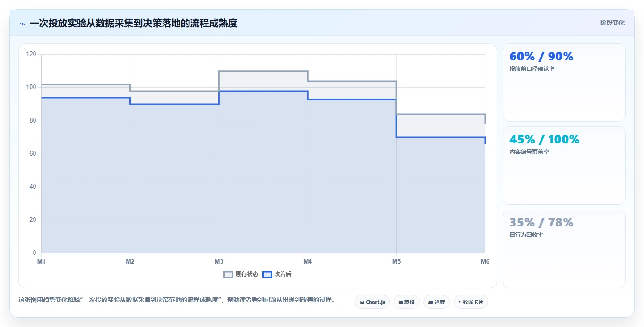The image size is (644, 327).
Task: Click the 80 y-axis value
Action: (x=33, y=121)
